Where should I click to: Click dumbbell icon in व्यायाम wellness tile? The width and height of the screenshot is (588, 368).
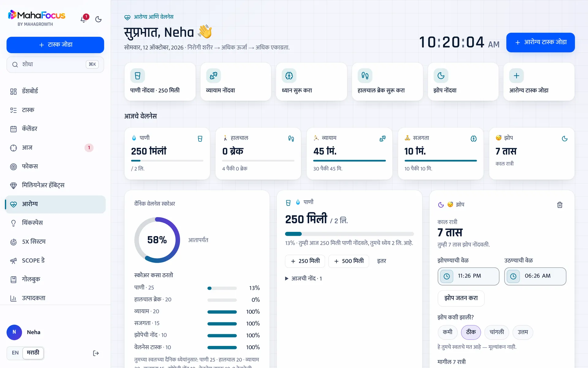click(x=383, y=139)
